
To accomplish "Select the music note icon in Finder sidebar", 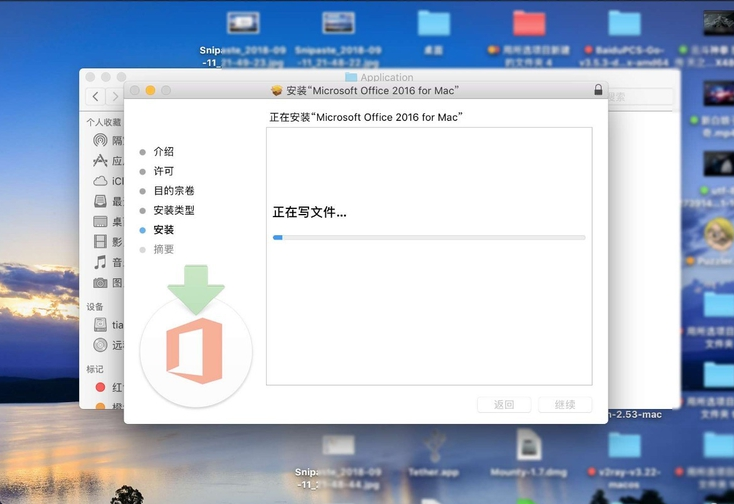I will click(x=100, y=262).
